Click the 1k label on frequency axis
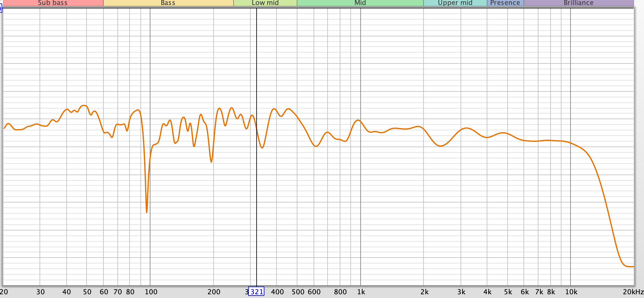 [x=361, y=292]
